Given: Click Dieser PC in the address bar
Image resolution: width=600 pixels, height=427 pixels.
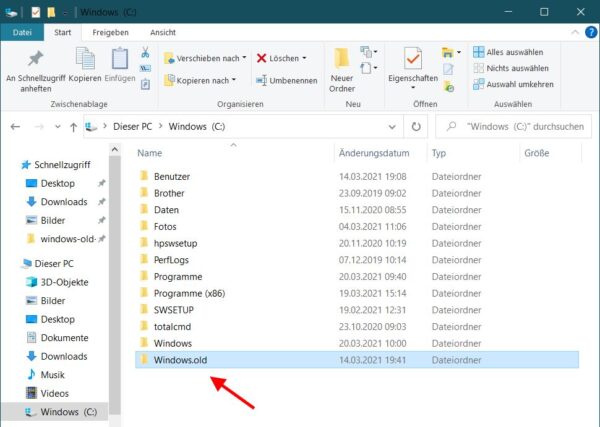Looking at the screenshot, I should (132, 127).
